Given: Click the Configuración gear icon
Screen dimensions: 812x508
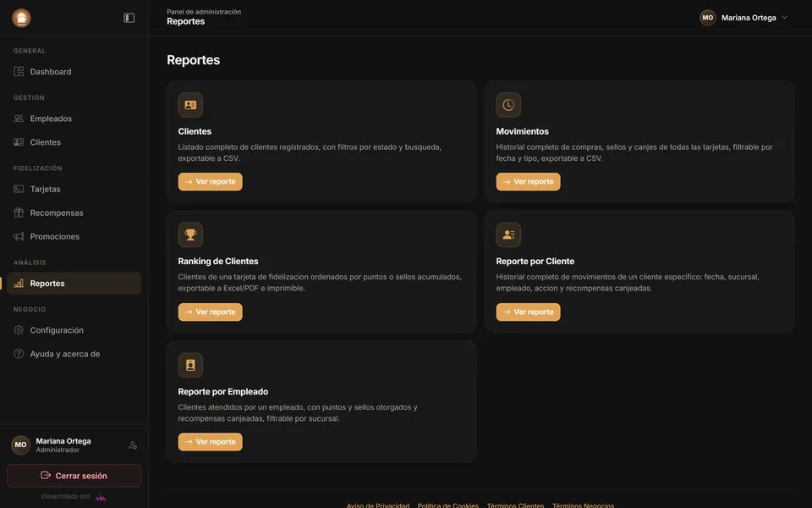Looking at the screenshot, I should point(19,330).
